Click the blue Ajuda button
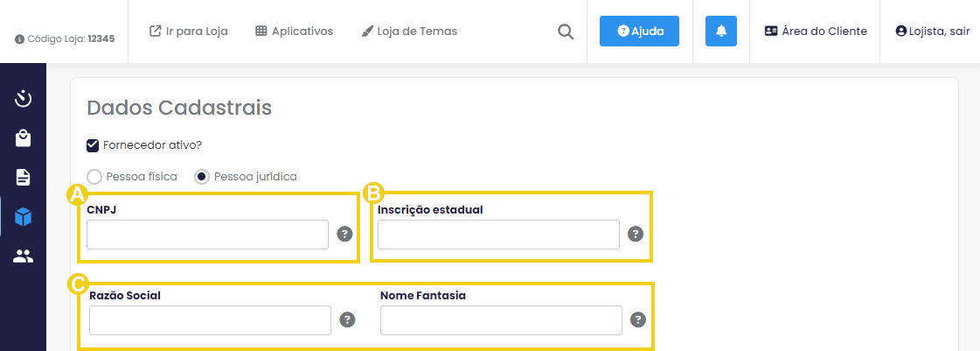The height and width of the screenshot is (351, 980). [639, 32]
